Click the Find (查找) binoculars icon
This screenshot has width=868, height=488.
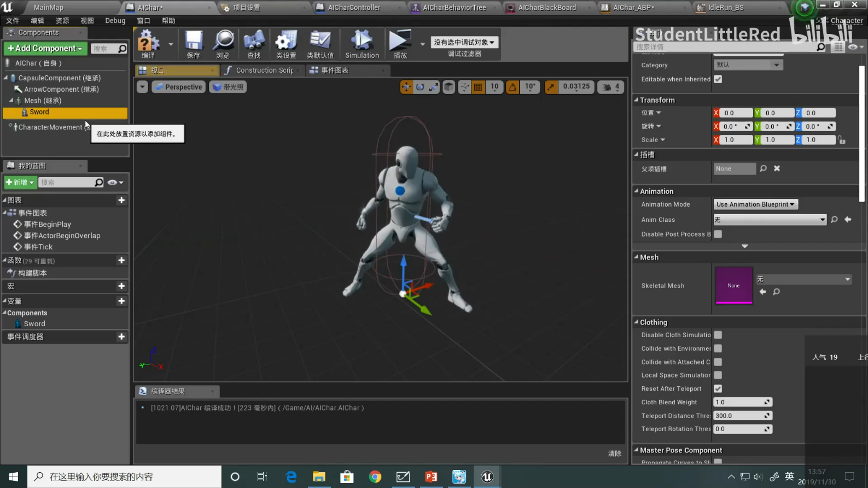tap(254, 44)
